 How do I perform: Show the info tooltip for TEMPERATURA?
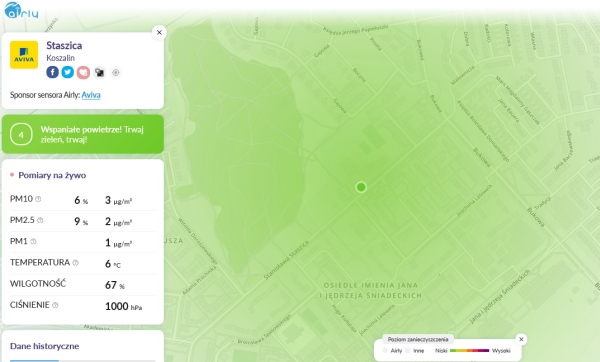pos(75,263)
